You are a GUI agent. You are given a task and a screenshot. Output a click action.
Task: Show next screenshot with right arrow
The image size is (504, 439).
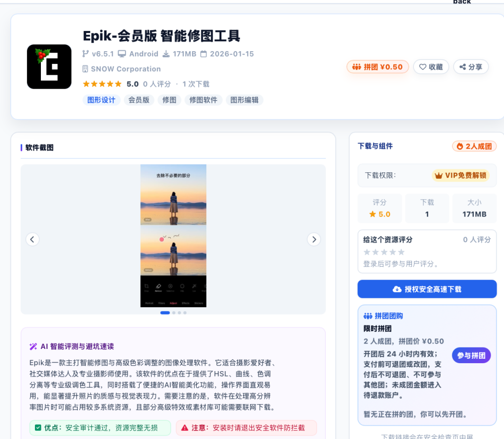[x=314, y=239]
